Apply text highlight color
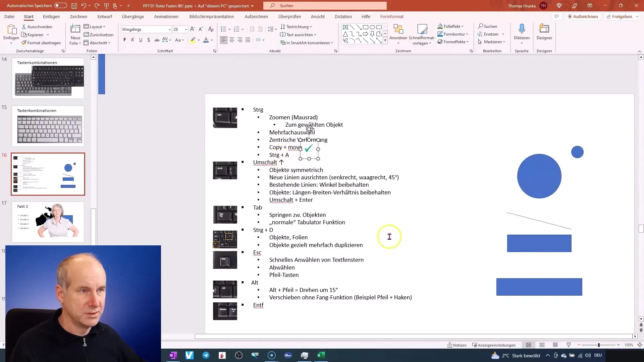 tap(193, 40)
